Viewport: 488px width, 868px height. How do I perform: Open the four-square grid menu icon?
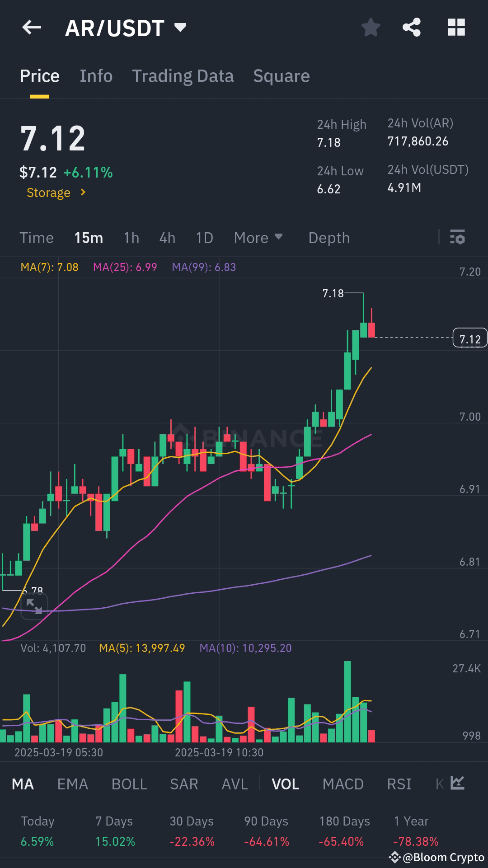click(x=456, y=28)
